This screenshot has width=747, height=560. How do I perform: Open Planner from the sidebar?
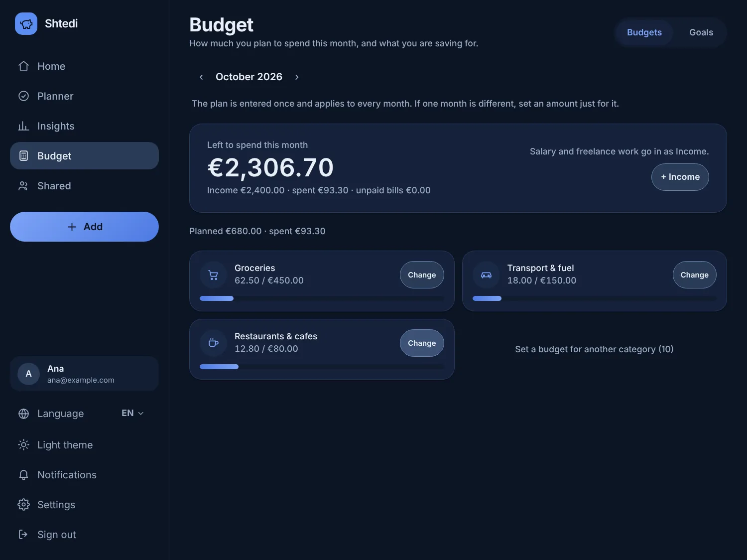[x=84, y=96]
